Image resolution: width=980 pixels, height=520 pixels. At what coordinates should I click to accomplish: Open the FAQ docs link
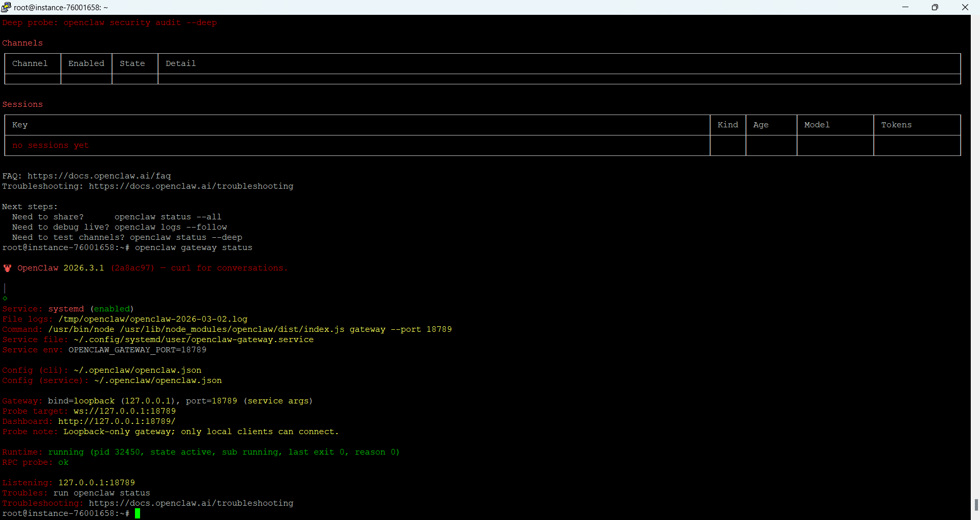(99, 176)
